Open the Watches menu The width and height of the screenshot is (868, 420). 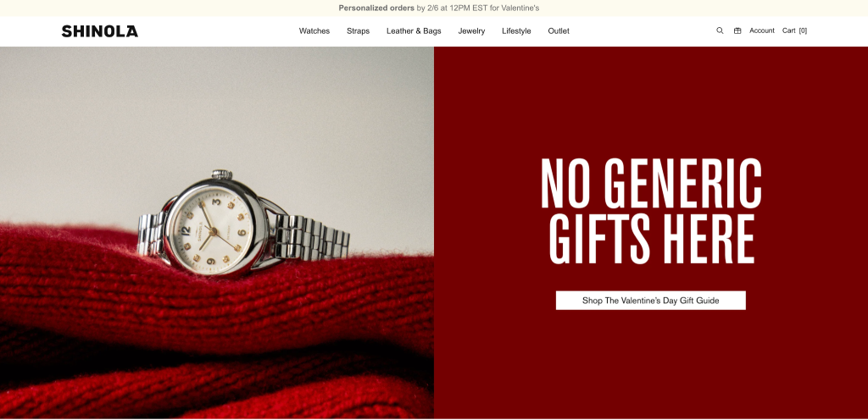(314, 31)
